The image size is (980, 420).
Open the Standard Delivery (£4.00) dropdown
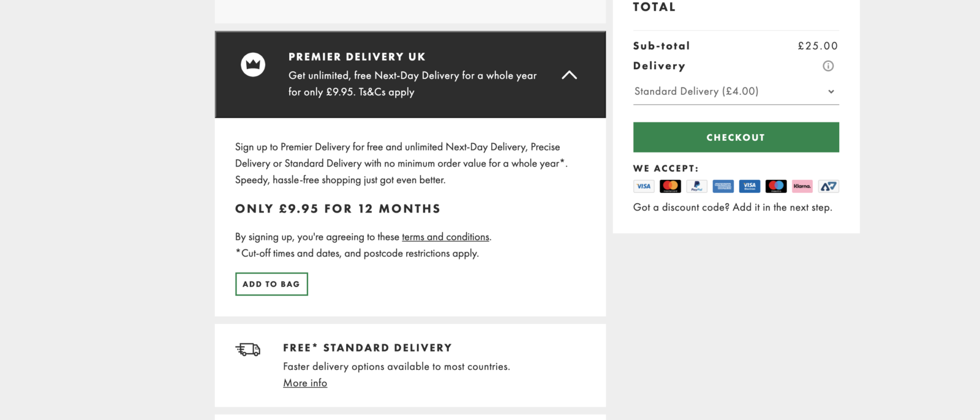(736, 91)
